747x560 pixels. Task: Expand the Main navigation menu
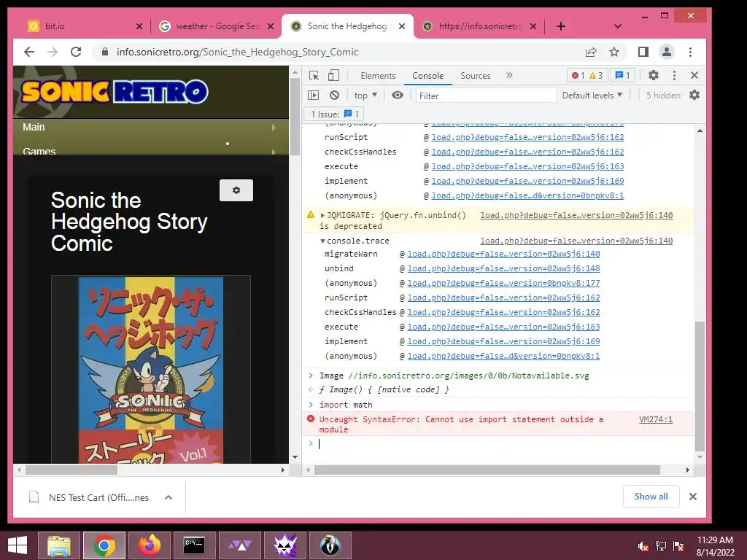click(150, 127)
